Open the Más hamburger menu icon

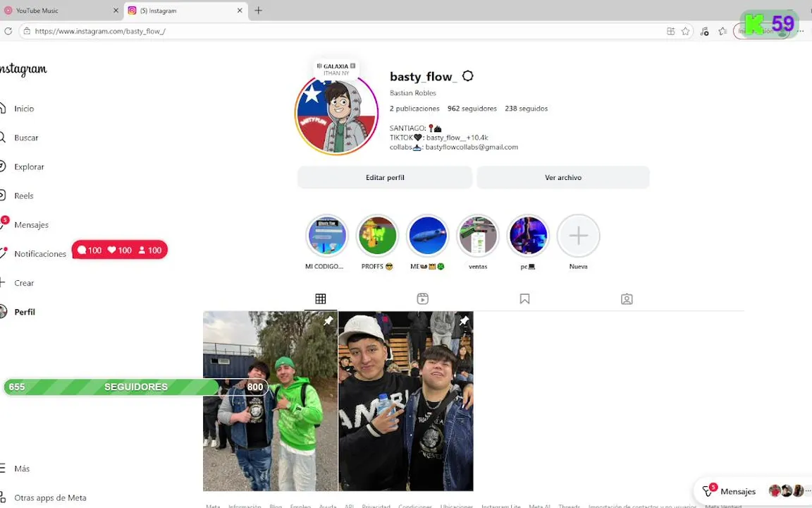pos(2,468)
